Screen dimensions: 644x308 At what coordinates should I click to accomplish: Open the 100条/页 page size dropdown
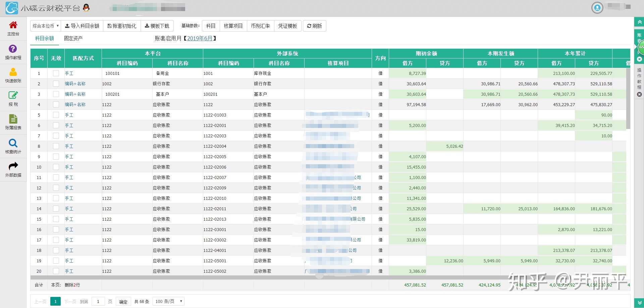[x=168, y=301]
